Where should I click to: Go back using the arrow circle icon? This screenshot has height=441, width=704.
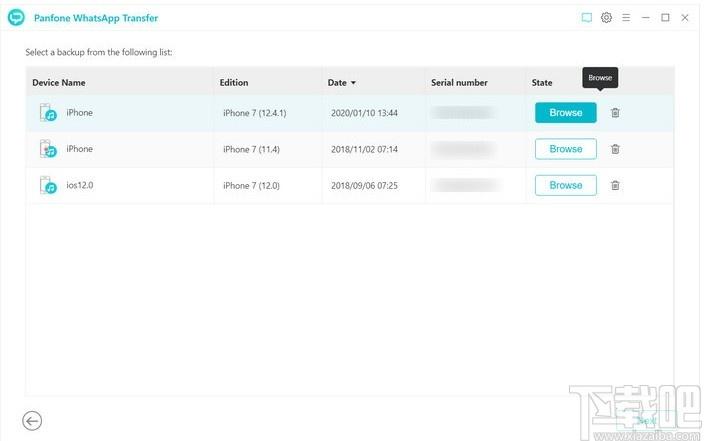[32, 421]
